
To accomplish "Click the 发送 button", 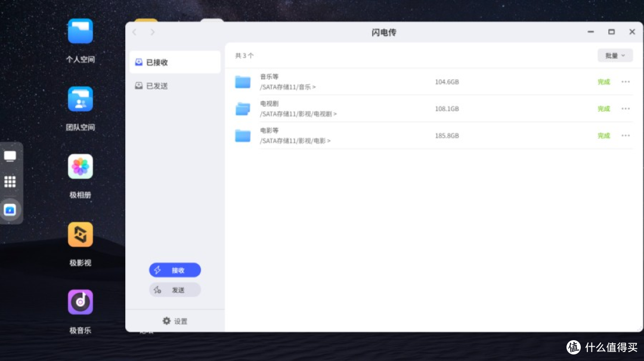I will 175,290.
